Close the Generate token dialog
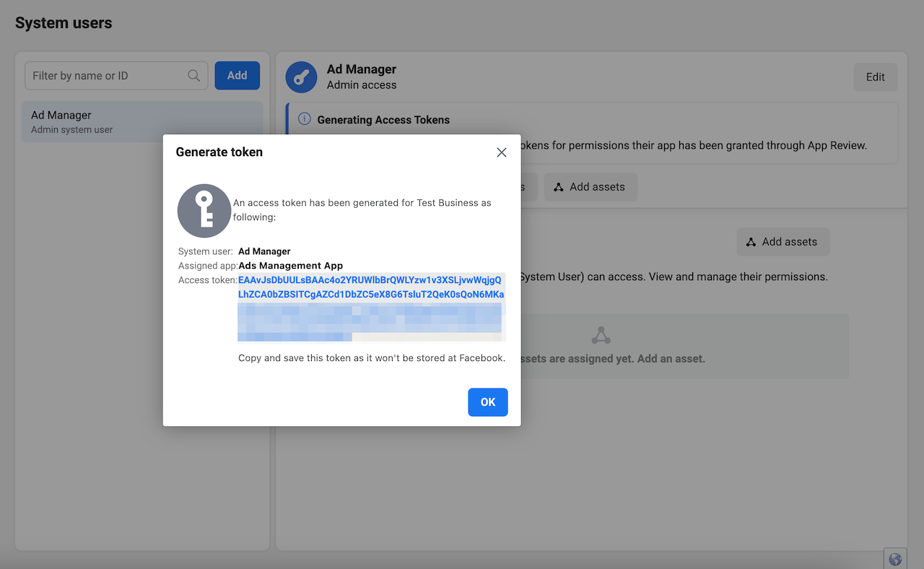 coord(502,152)
